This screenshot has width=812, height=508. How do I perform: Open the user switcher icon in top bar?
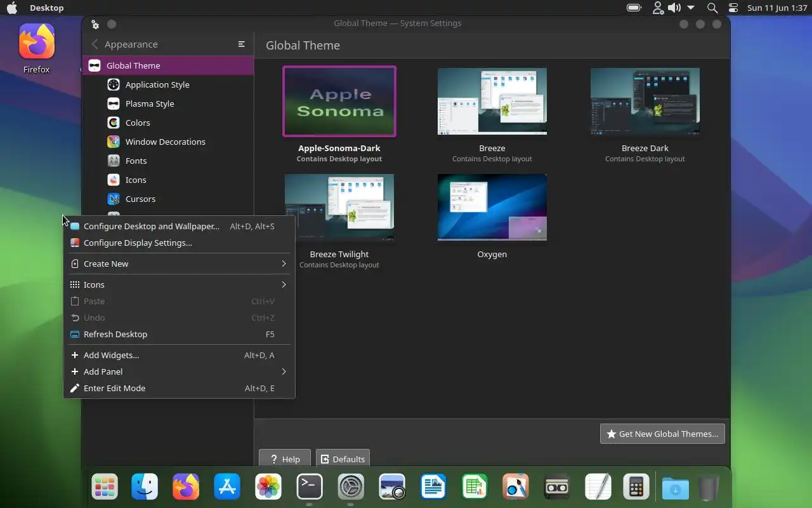pos(658,8)
